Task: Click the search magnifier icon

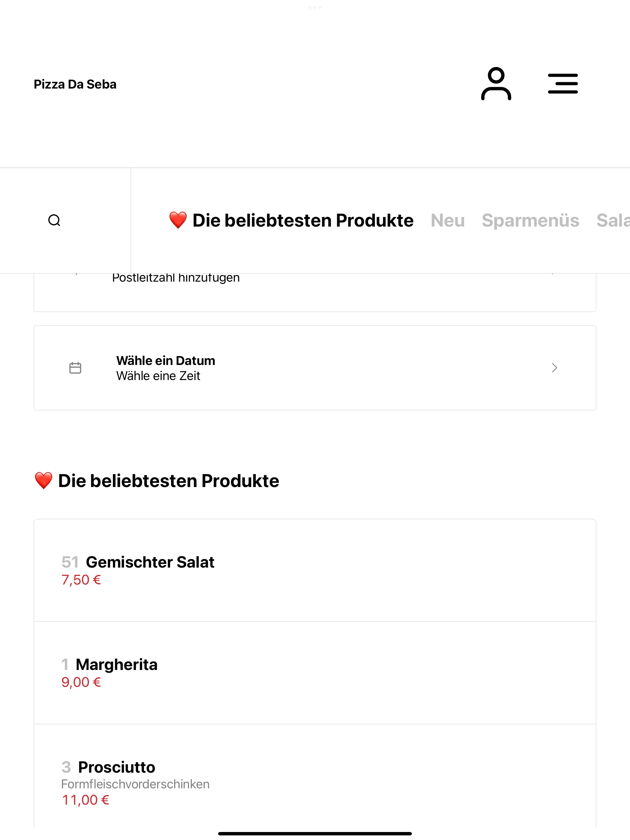Action: click(x=54, y=220)
